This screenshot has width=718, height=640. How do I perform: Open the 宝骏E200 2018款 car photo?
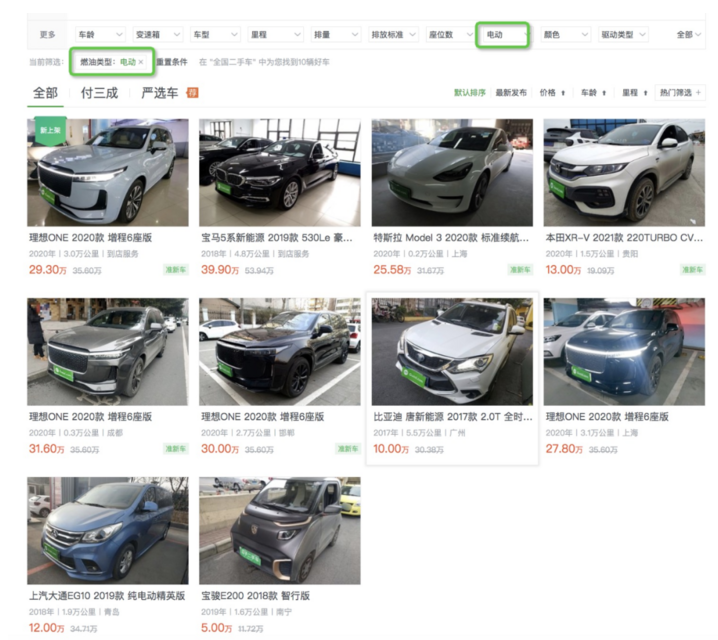(279, 529)
